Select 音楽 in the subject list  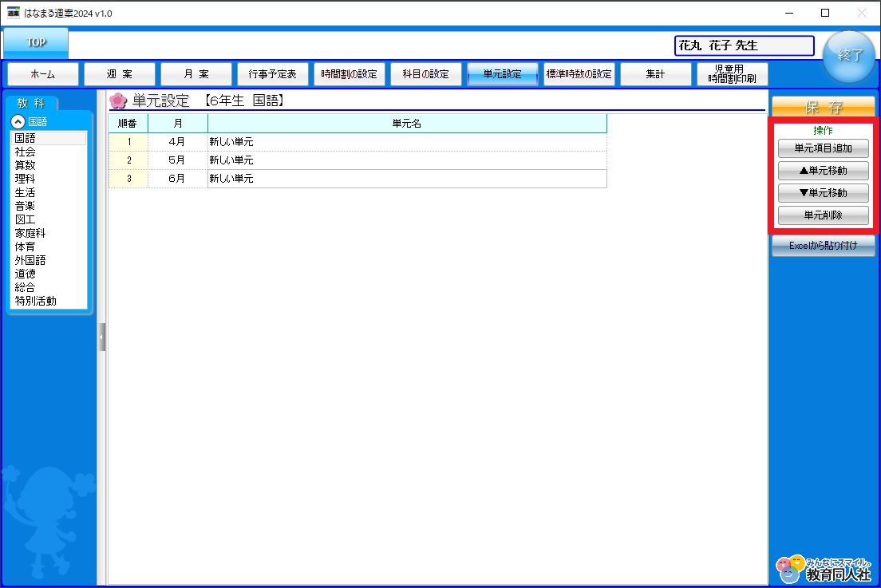[x=49, y=206]
